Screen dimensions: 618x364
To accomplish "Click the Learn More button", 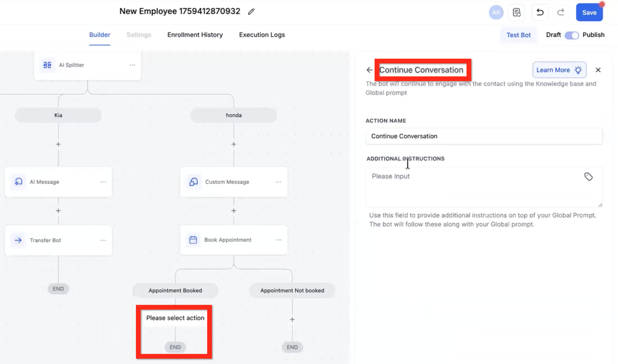I will (x=559, y=70).
